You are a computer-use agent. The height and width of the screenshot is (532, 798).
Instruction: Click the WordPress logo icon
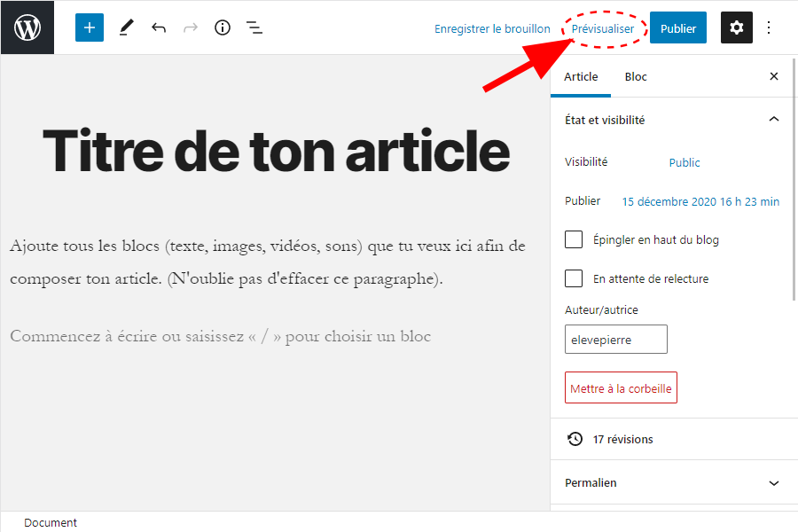point(27,27)
